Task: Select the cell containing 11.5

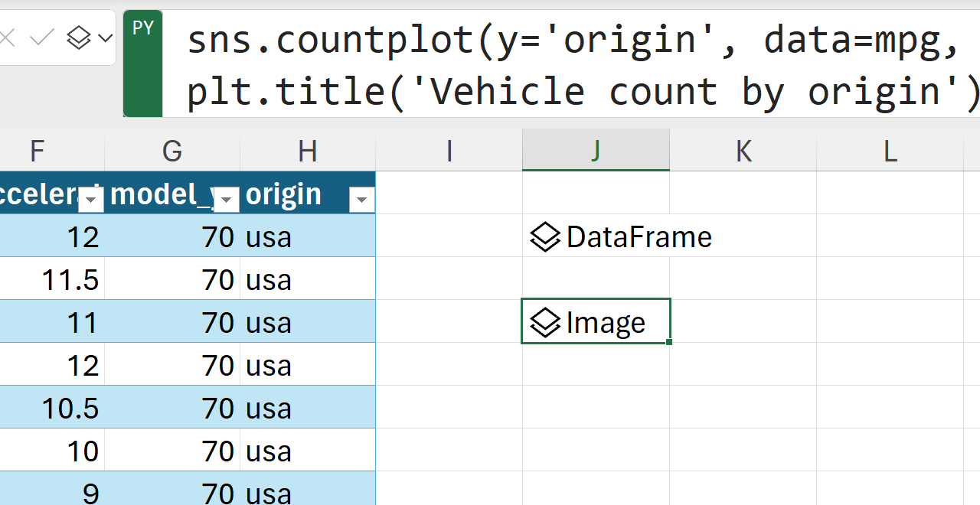Action: (52, 280)
